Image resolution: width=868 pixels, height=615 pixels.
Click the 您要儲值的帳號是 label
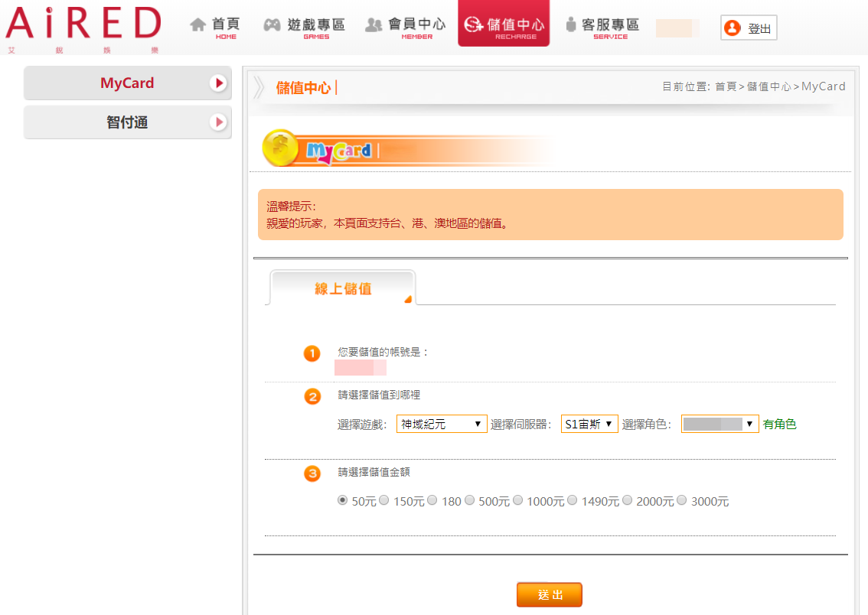(x=383, y=352)
